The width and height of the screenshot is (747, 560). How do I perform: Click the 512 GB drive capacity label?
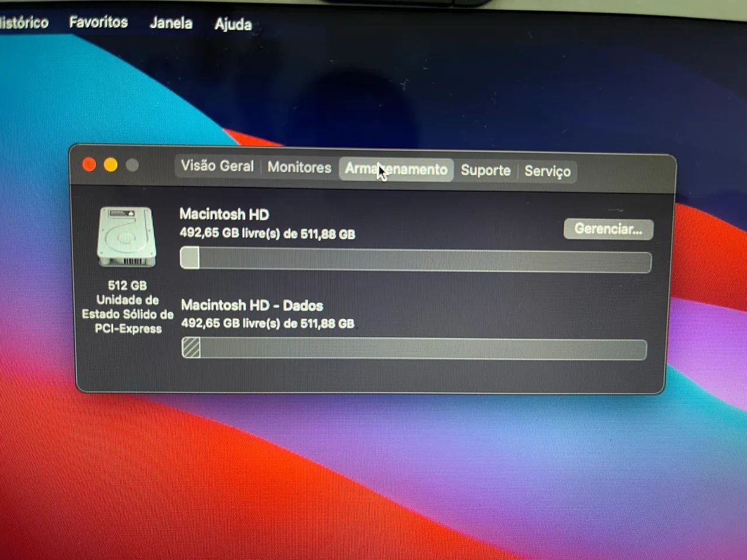[x=127, y=285]
